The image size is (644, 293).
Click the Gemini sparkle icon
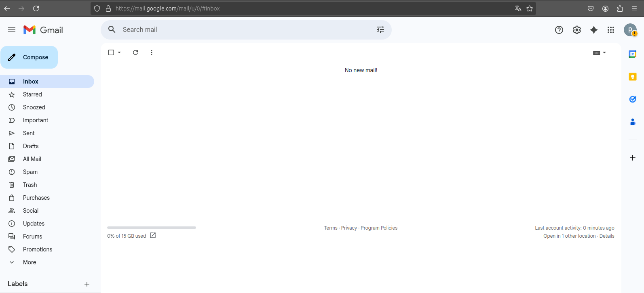(594, 30)
